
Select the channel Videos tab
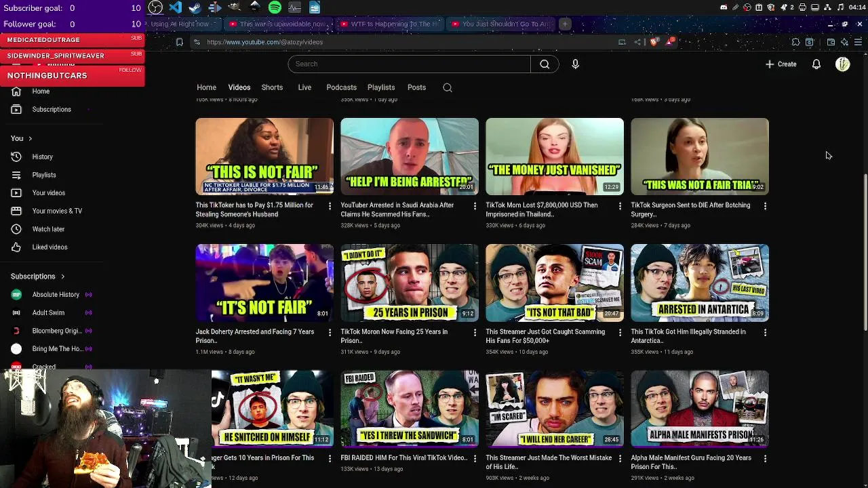239,87
